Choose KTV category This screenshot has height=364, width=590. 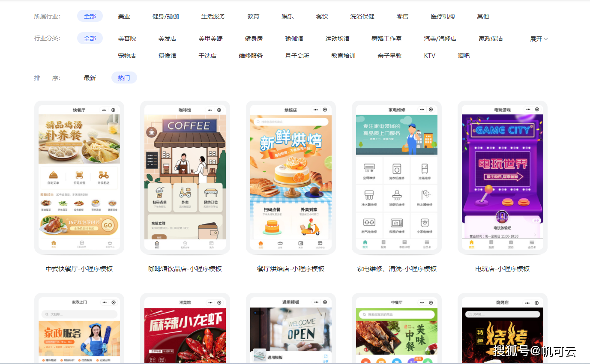(x=430, y=56)
